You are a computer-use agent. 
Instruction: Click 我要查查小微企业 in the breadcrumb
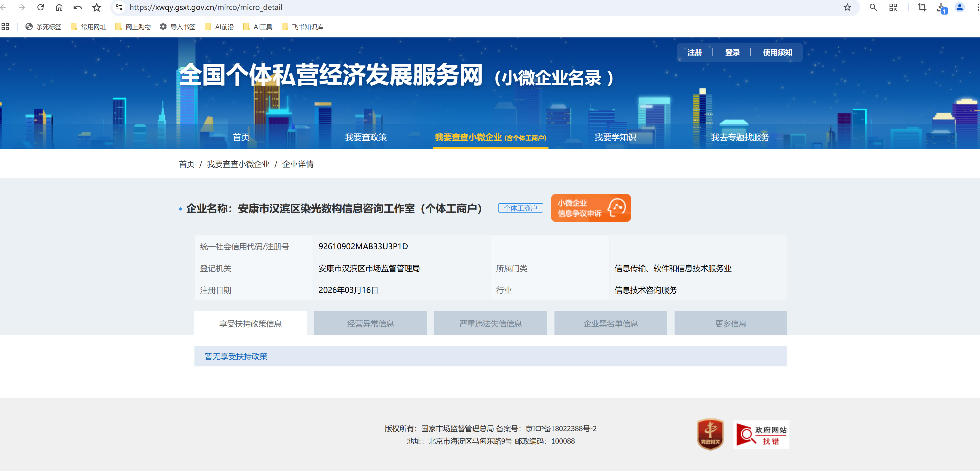pos(238,164)
